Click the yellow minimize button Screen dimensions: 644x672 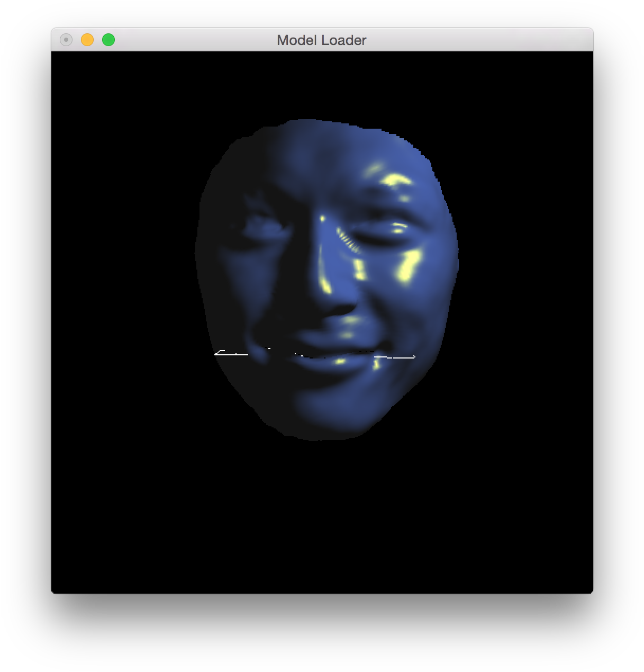[x=87, y=40]
